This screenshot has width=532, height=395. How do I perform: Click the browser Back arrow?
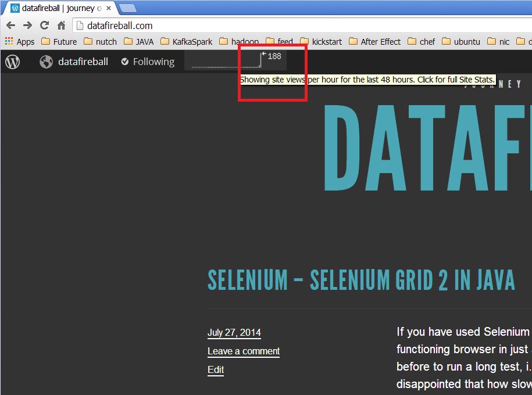click(10, 26)
